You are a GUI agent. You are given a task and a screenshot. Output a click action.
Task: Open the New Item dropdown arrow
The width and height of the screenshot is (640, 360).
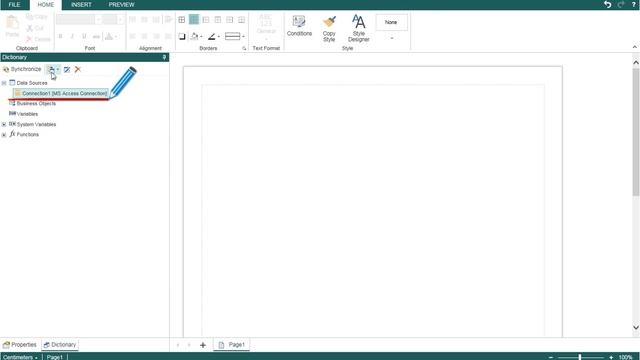tap(58, 69)
